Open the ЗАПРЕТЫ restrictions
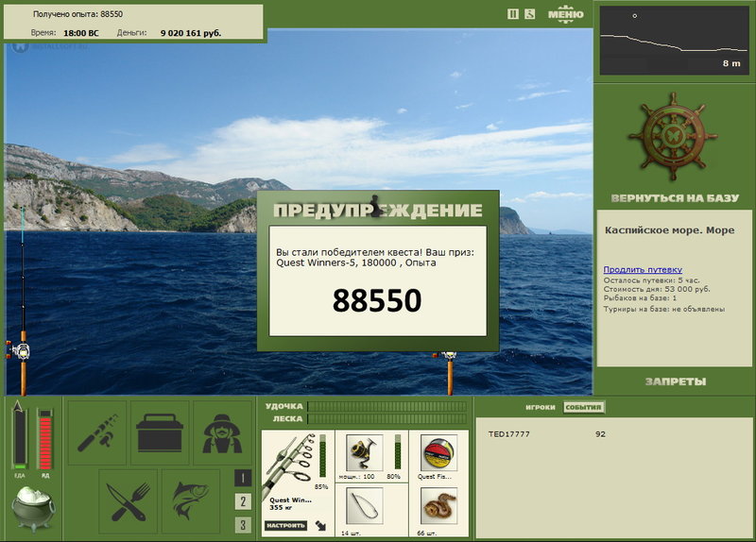Screen dimensions: 756x542 tap(675, 381)
